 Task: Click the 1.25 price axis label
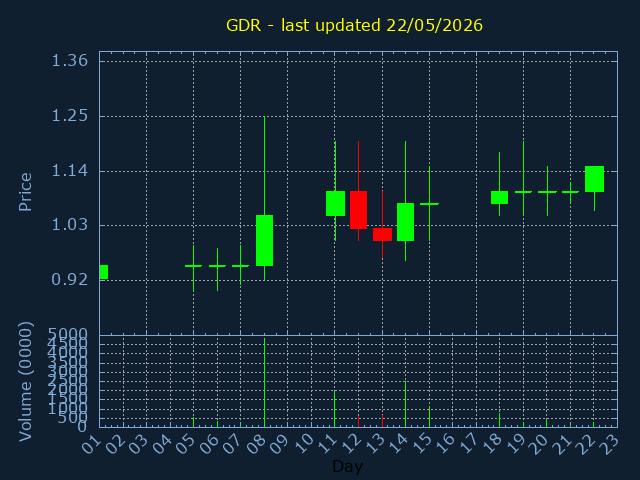69,116
